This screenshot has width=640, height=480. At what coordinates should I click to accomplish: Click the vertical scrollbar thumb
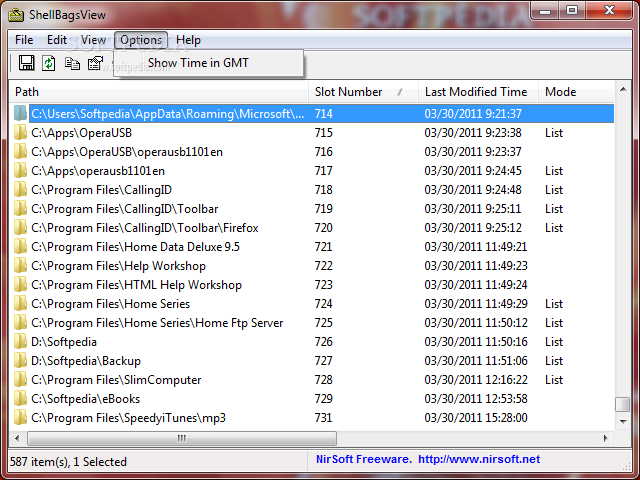click(623, 404)
